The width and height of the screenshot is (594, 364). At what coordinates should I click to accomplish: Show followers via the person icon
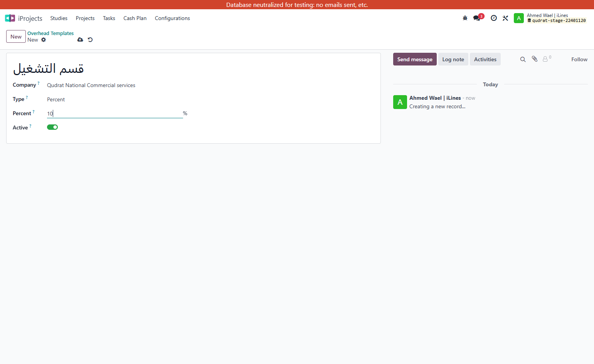tap(547, 59)
